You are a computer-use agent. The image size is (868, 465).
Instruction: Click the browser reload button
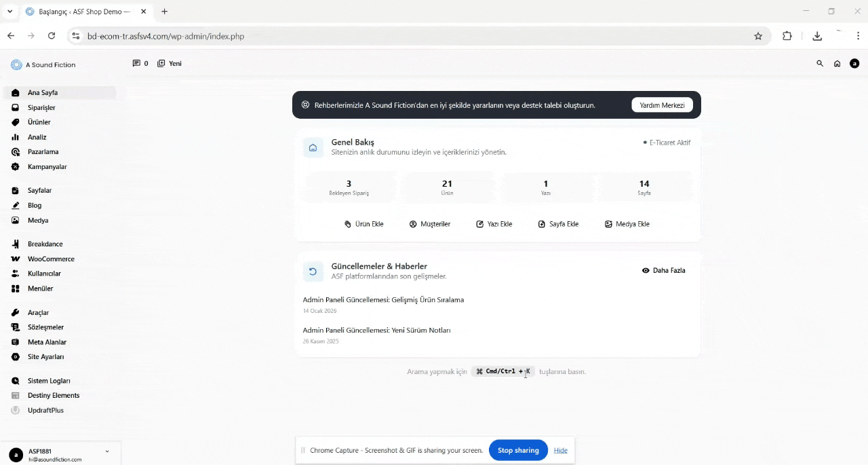tap(52, 36)
